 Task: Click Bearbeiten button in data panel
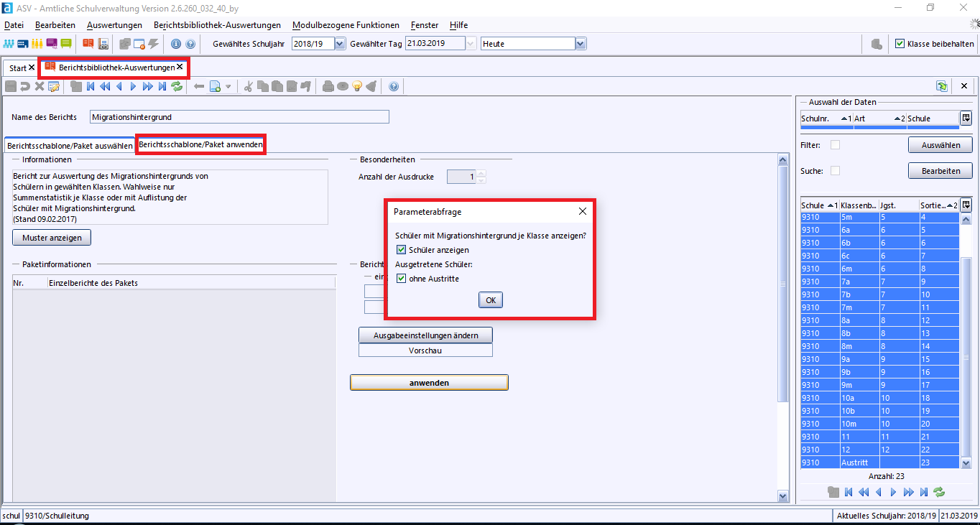(x=940, y=171)
